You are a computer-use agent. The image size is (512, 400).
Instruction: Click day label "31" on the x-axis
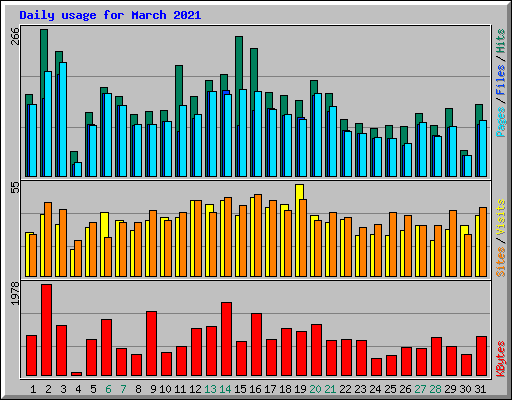click(480, 389)
